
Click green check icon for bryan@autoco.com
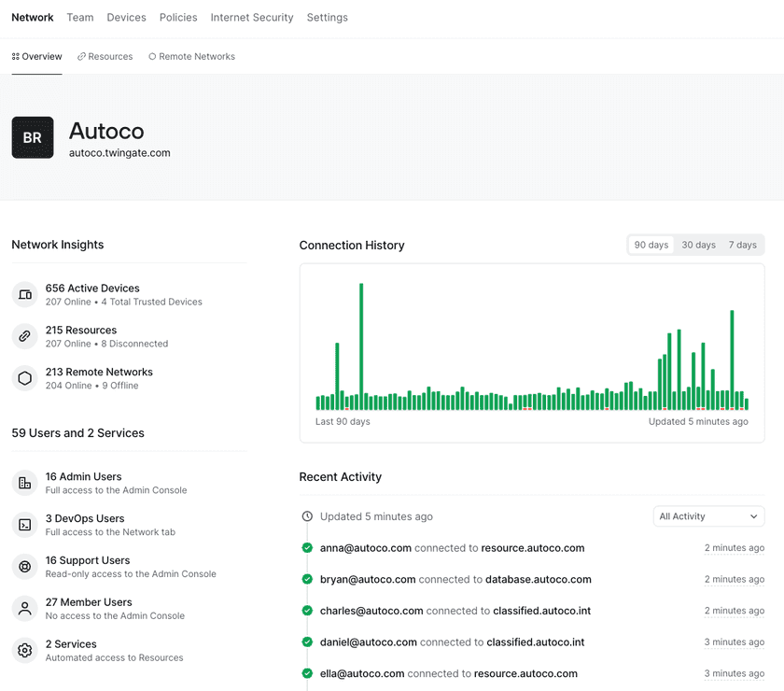tap(307, 580)
